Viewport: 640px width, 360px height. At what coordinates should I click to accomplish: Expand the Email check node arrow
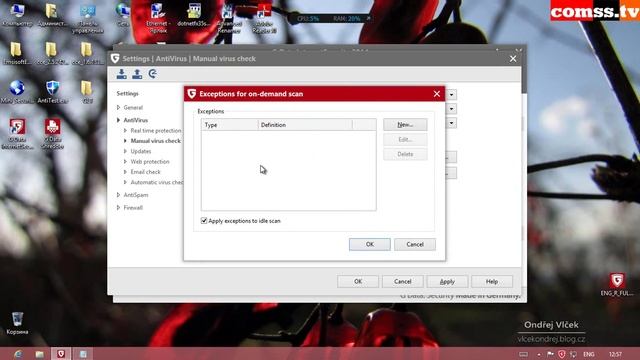coord(125,172)
